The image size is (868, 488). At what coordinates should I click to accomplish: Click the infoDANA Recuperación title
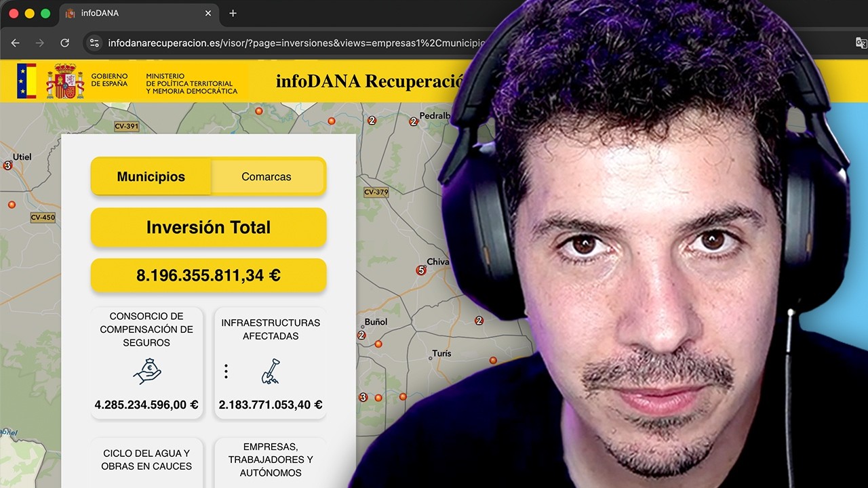tap(369, 81)
